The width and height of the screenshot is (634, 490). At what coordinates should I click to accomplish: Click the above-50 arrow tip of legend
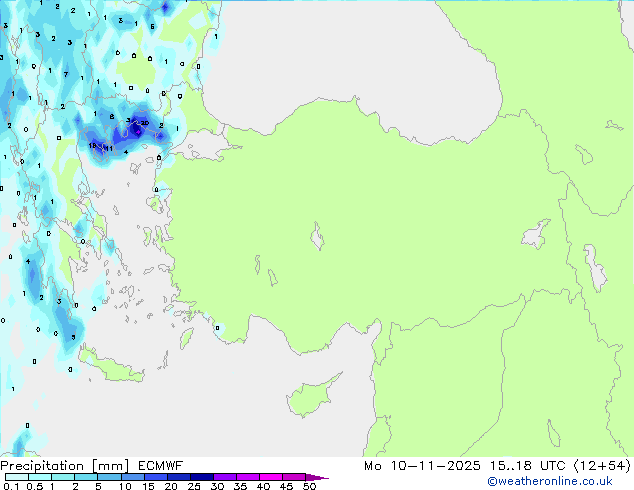317,477
